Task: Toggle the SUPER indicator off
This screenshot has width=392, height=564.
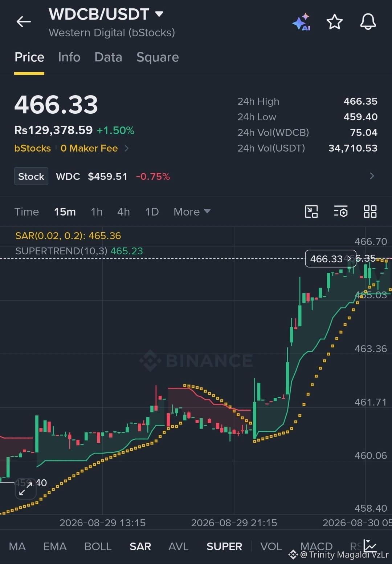Action: tap(224, 546)
